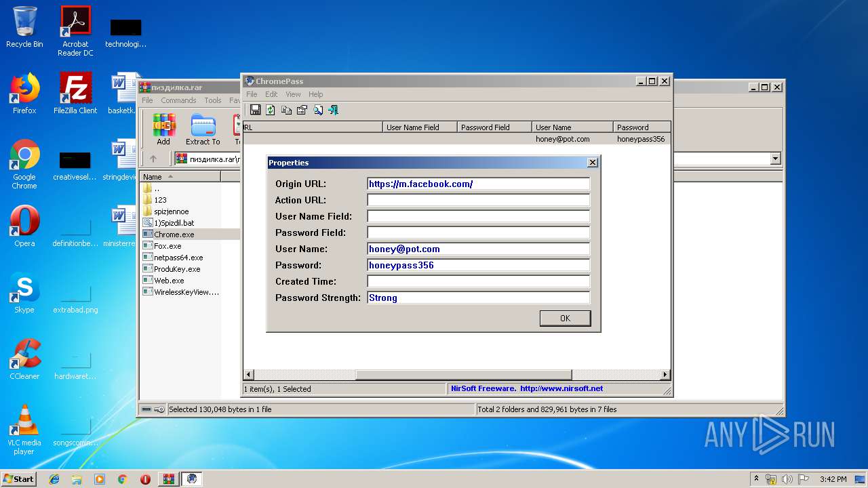
Task: Open Acrobat Reader DC desktop shortcut
Action: (x=75, y=31)
